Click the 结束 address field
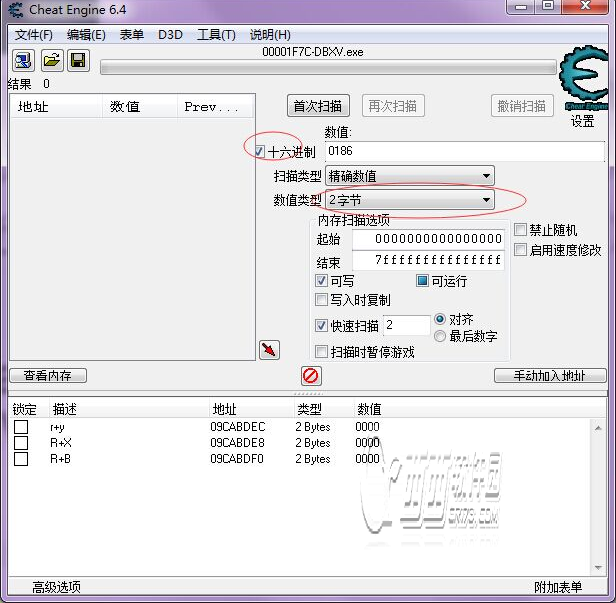This screenshot has height=603, width=616. click(428, 260)
